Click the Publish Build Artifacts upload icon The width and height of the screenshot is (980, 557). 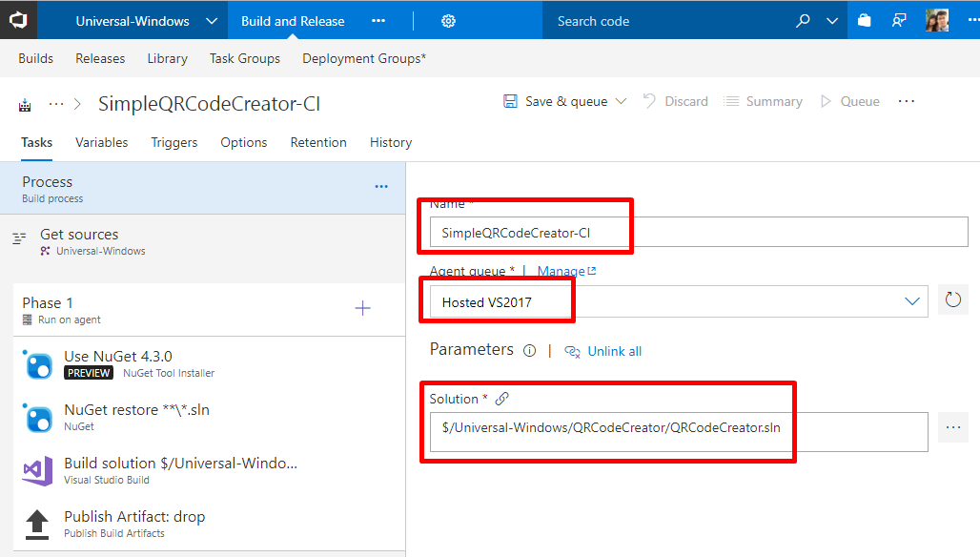[37, 524]
